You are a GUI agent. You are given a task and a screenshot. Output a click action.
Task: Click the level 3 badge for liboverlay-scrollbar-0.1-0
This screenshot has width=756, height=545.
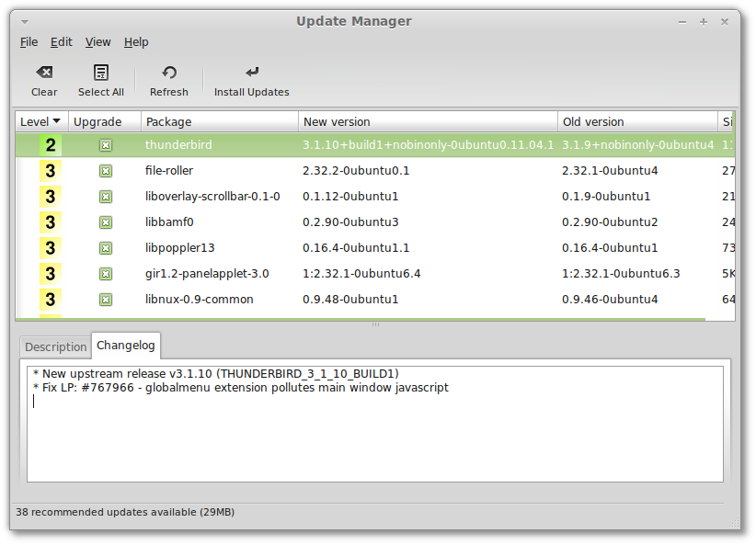[51, 197]
